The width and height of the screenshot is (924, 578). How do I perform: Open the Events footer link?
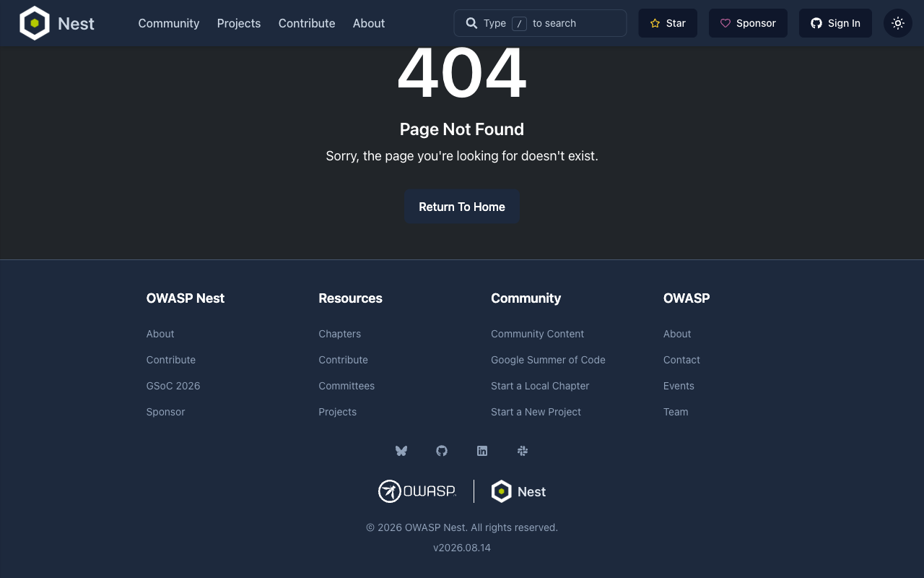(679, 386)
